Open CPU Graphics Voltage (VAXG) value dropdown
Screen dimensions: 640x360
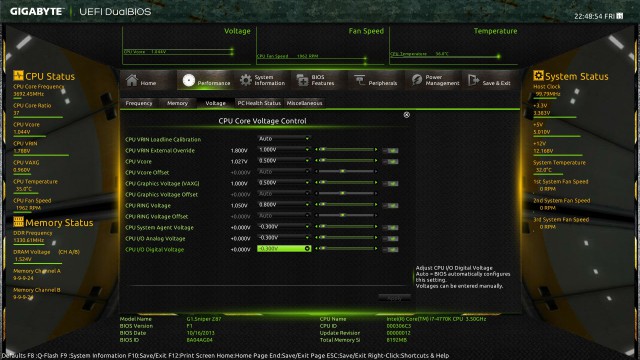coord(284,183)
